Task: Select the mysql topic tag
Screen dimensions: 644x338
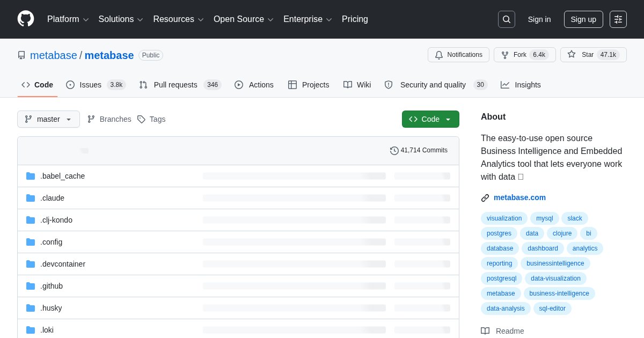Action: click(545, 218)
